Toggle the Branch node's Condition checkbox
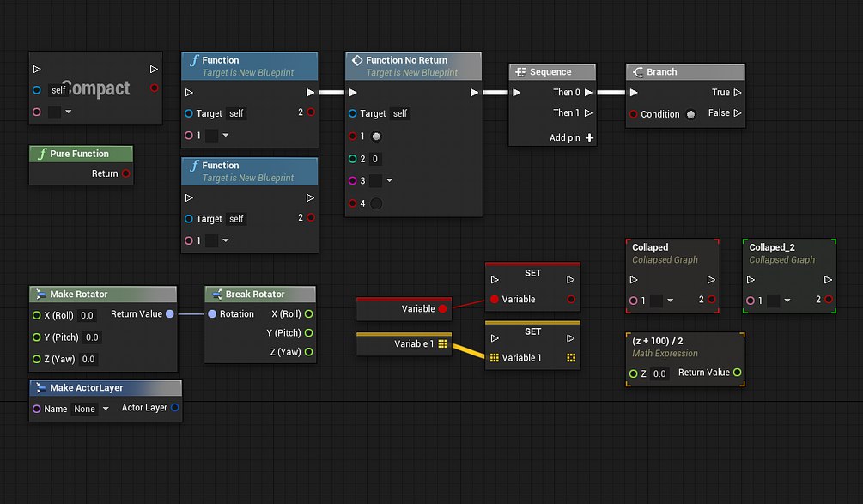 coord(690,114)
